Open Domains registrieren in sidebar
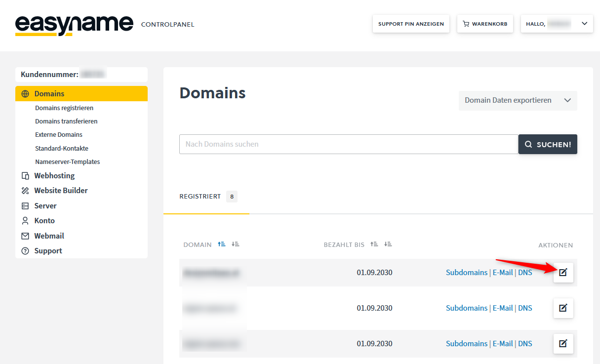The height and width of the screenshot is (364, 600). 64,108
